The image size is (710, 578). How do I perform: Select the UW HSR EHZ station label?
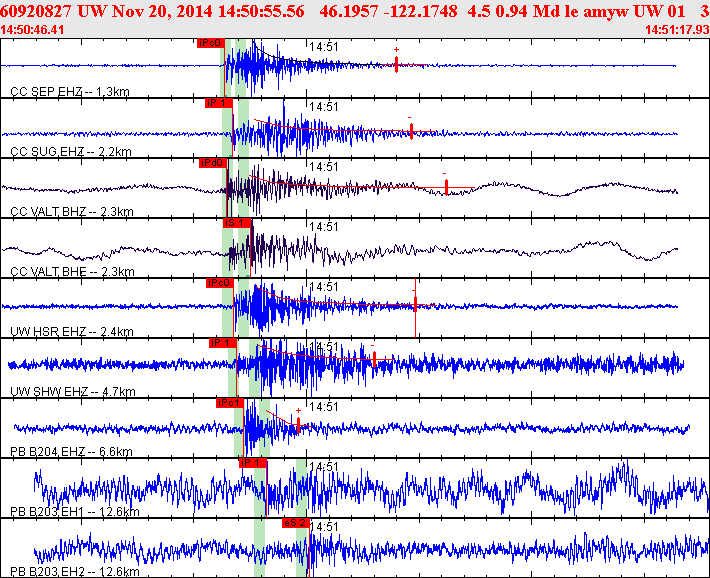(72, 332)
